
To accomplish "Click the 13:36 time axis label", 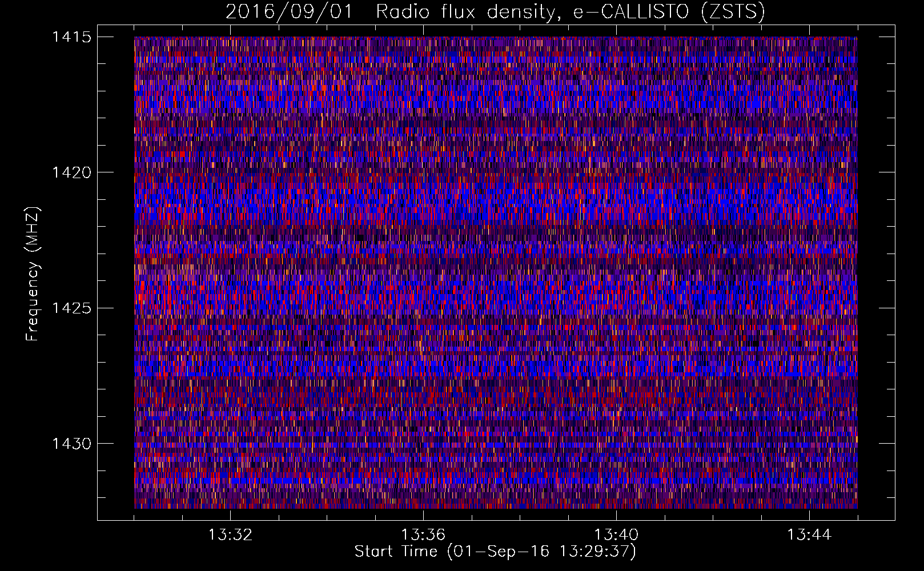I will click(x=423, y=535).
